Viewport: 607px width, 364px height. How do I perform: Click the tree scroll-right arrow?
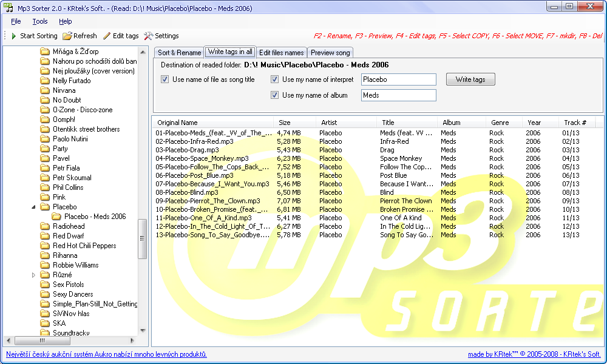click(132, 340)
